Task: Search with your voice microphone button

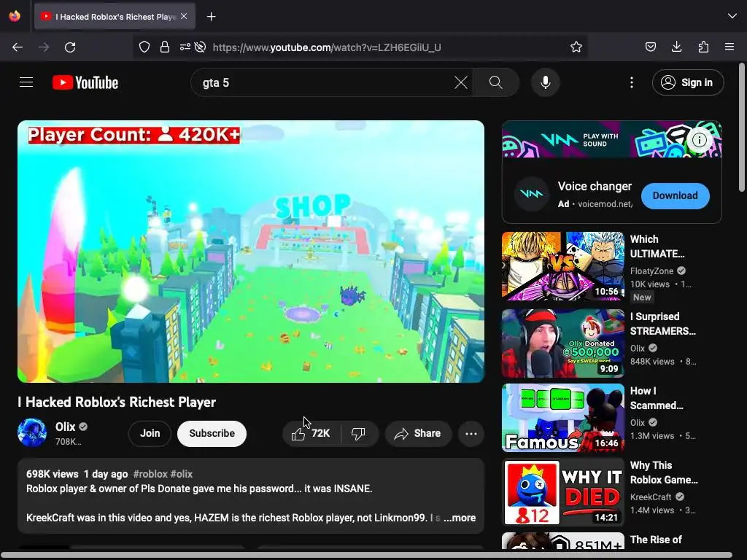Action: pyautogui.click(x=546, y=83)
